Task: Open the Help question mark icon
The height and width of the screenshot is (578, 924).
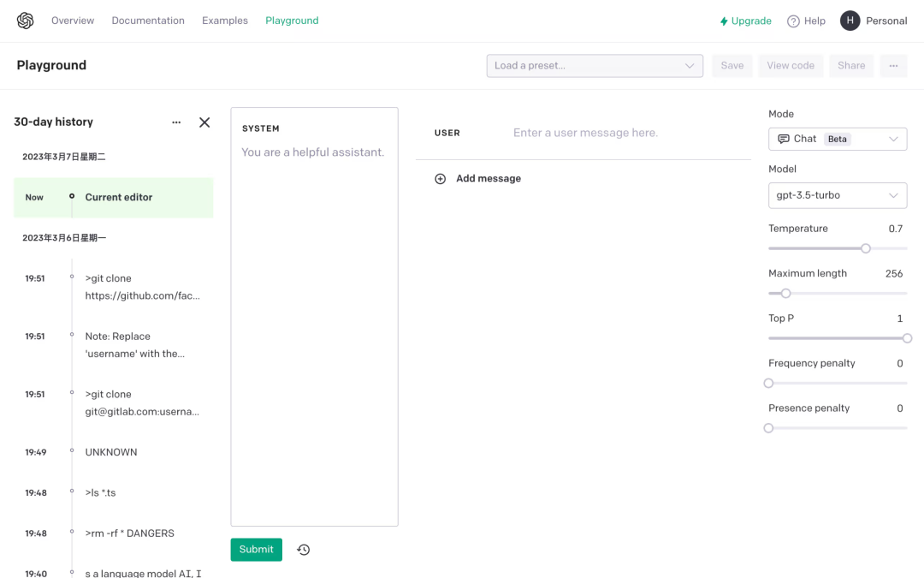Action: [x=793, y=21]
